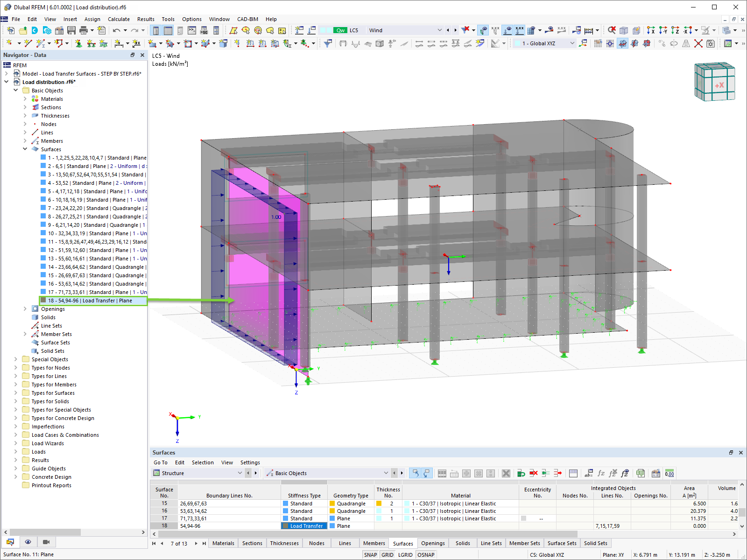The height and width of the screenshot is (560, 747).
Task: Open camera fly mode in navigator
Action: (46, 542)
